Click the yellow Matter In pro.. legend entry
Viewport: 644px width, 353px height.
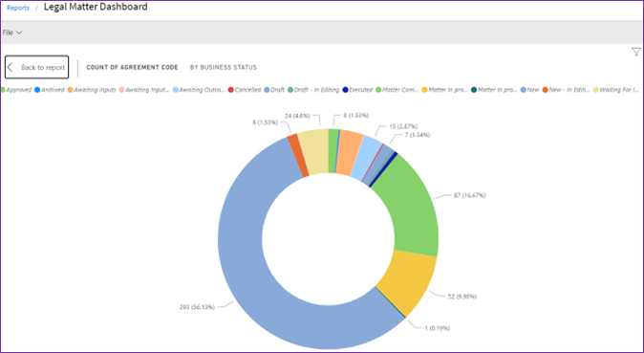445,90
